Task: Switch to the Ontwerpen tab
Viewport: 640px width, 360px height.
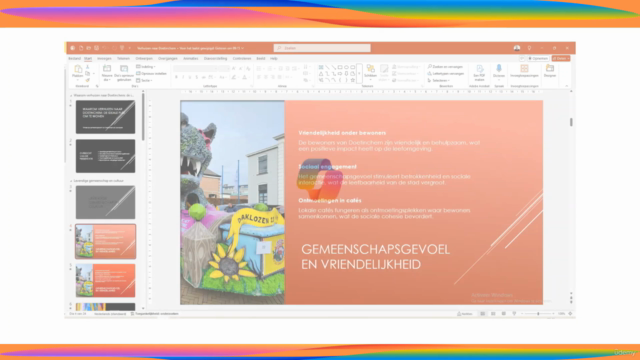Action: tap(144, 59)
